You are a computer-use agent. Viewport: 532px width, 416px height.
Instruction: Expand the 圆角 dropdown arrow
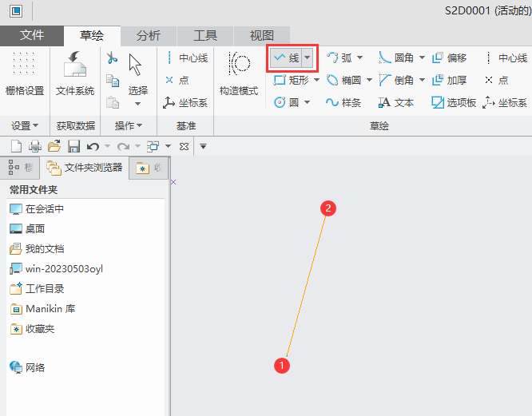click(x=422, y=57)
